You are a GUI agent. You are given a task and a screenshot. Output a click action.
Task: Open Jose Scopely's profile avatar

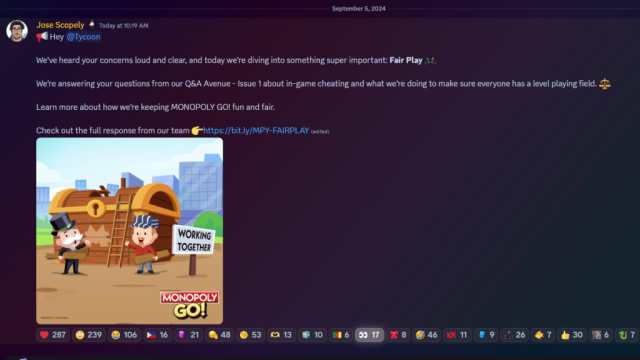(17, 30)
